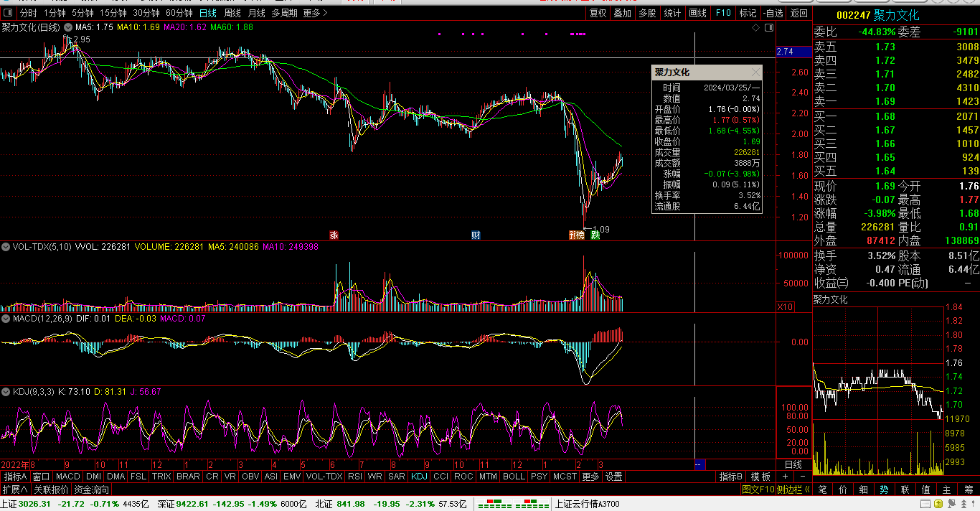Switch to 30分钟 period
This screenshot has width=980, height=511.
pyautogui.click(x=146, y=13)
